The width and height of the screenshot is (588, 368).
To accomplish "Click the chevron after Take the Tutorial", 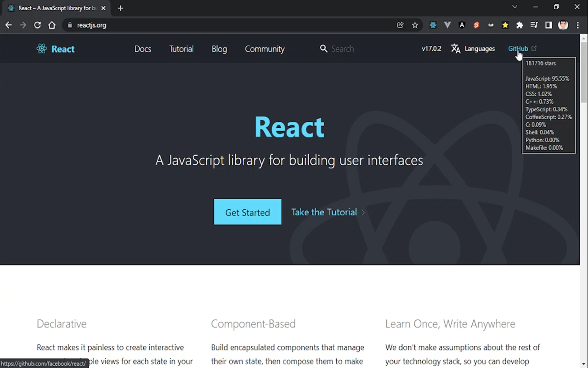I will pos(363,213).
